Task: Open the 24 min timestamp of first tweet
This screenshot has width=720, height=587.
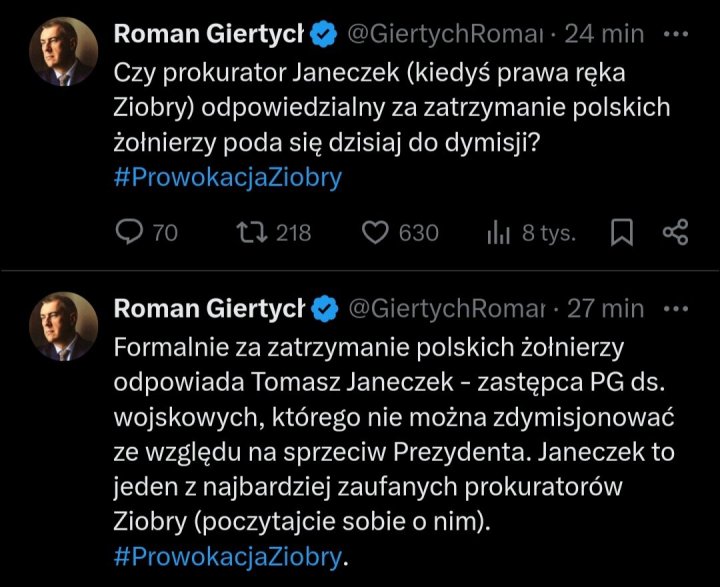Action: 604,34
